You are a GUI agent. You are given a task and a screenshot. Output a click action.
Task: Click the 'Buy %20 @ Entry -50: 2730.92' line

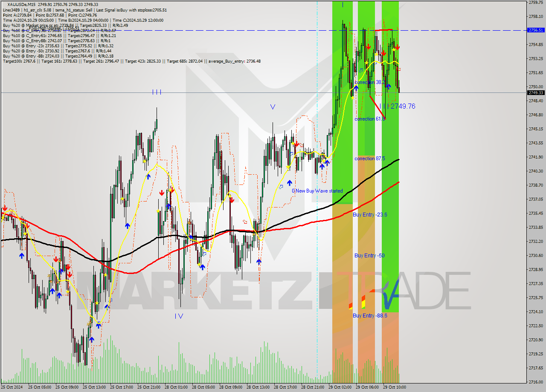(x=31, y=51)
